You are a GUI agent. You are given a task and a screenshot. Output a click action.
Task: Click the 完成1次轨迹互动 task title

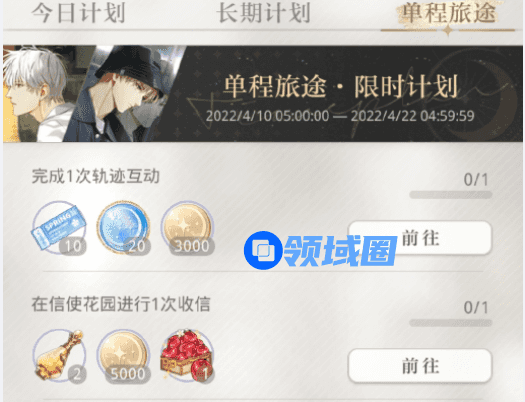95,176
